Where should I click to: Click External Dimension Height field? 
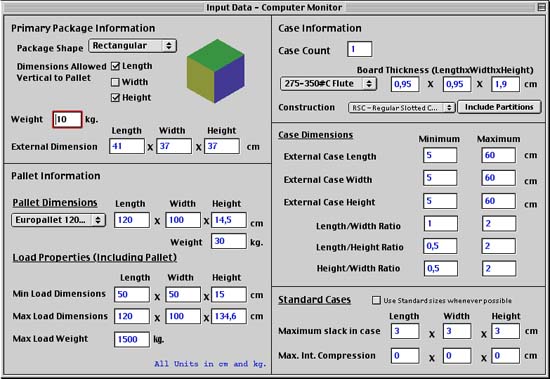click(222, 146)
